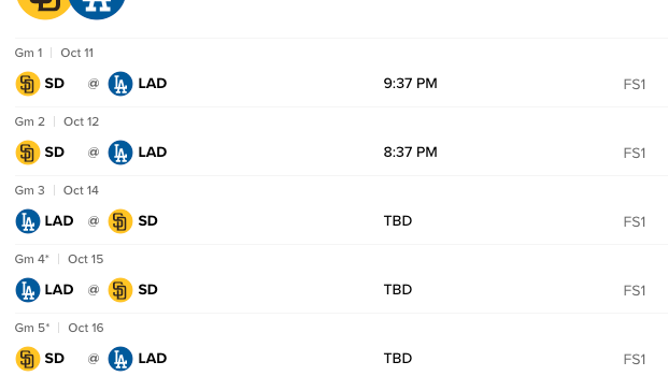Open the 8:37 PM game on Oct 12
Image resolution: width=668 pixels, height=376 pixels.
coord(410,152)
